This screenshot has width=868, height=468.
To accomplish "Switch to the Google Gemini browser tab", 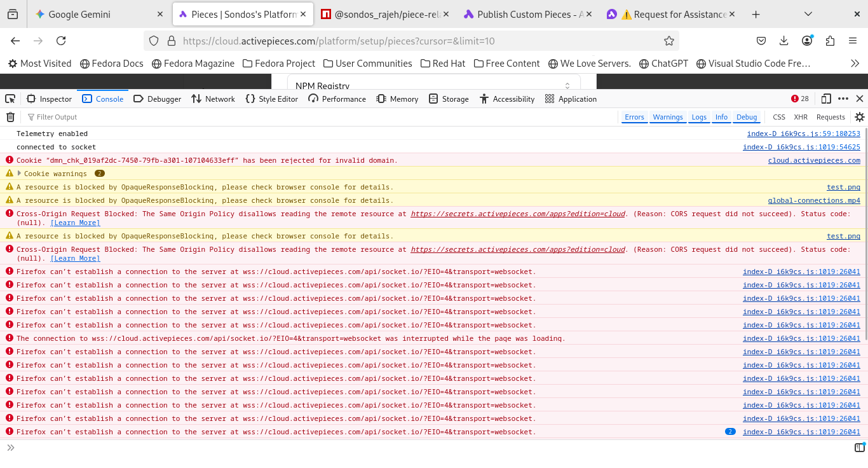I will coord(79,14).
